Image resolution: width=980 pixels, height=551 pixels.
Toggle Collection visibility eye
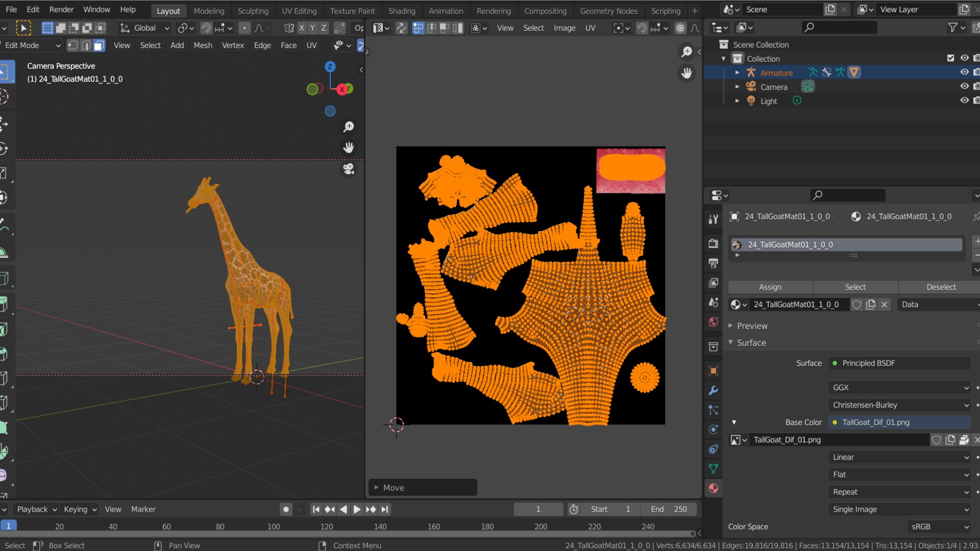[x=964, y=58]
